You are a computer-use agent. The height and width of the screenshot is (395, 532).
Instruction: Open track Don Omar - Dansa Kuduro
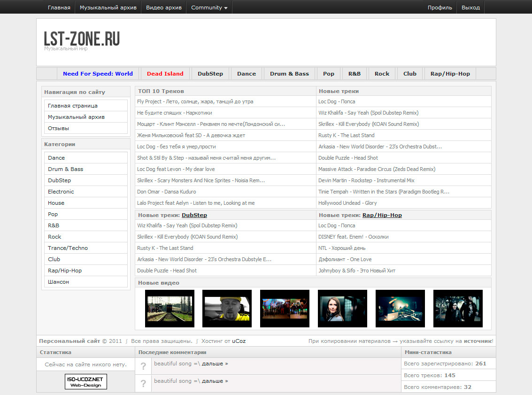(167, 192)
